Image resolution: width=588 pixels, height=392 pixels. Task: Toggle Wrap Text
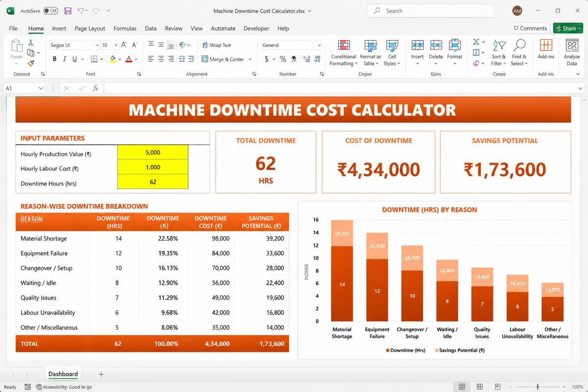[217, 45]
